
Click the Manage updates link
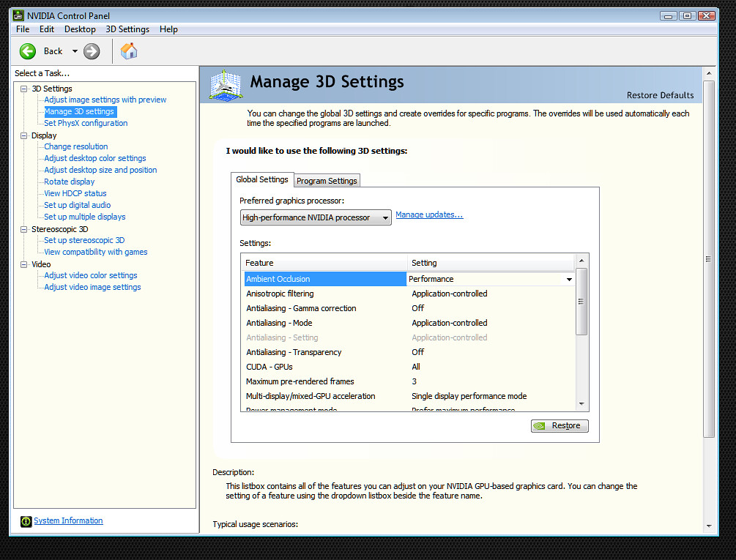tap(429, 214)
